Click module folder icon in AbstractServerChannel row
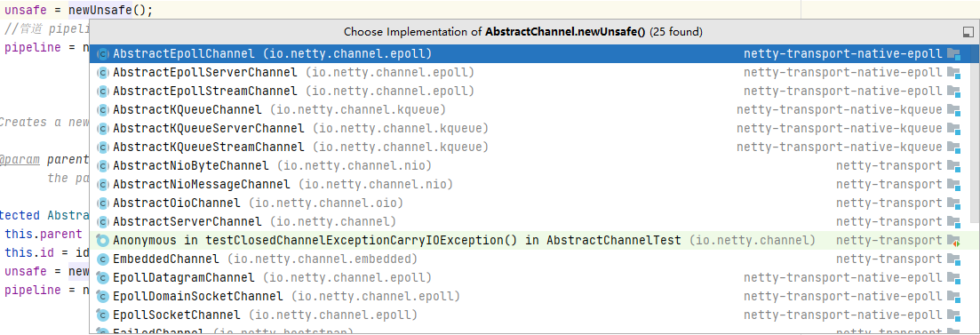This screenshot has width=980, height=335. pyautogui.click(x=953, y=222)
